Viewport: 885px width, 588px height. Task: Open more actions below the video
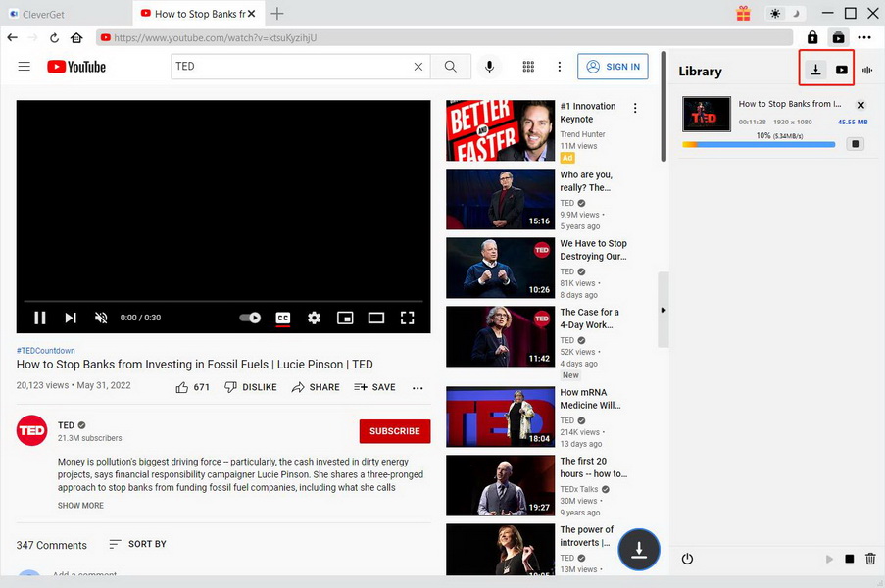[418, 388]
